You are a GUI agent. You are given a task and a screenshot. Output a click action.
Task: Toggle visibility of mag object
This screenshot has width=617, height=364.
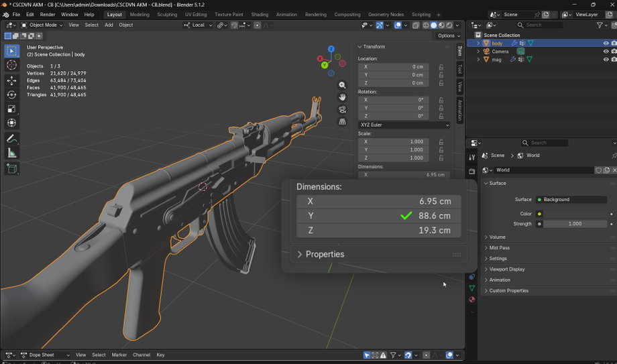606,60
